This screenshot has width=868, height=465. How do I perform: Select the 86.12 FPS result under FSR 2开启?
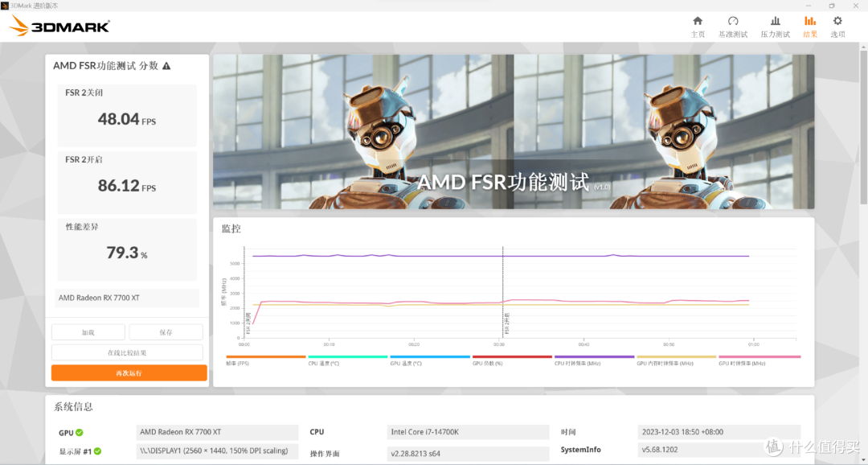coord(127,186)
